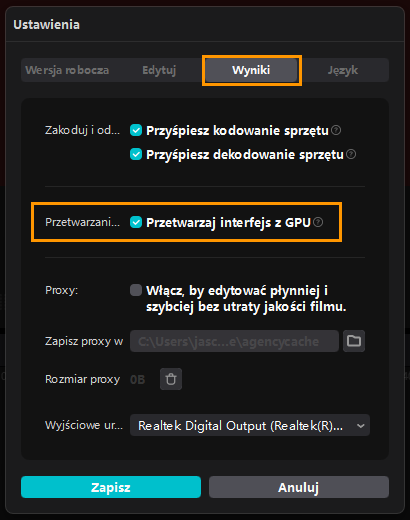Switch to the Wersja robocza tab

(67, 70)
